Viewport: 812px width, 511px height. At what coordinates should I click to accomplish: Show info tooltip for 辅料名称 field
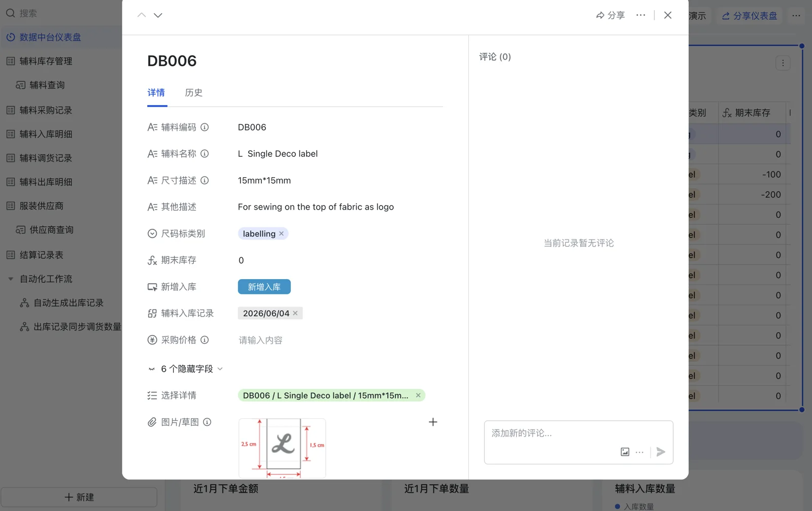(x=205, y=154)
